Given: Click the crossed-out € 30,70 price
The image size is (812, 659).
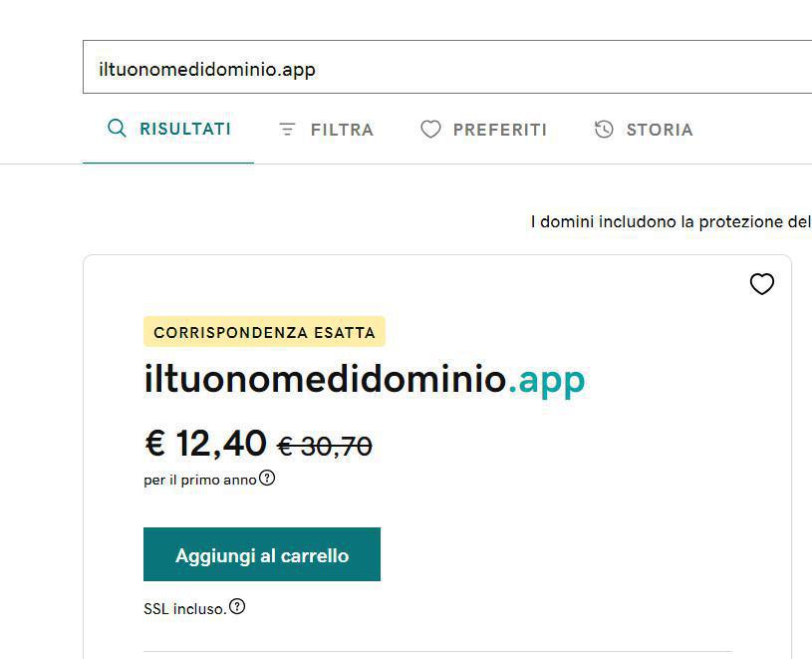Looking at the screenshot, I should (x=324, y=447).
